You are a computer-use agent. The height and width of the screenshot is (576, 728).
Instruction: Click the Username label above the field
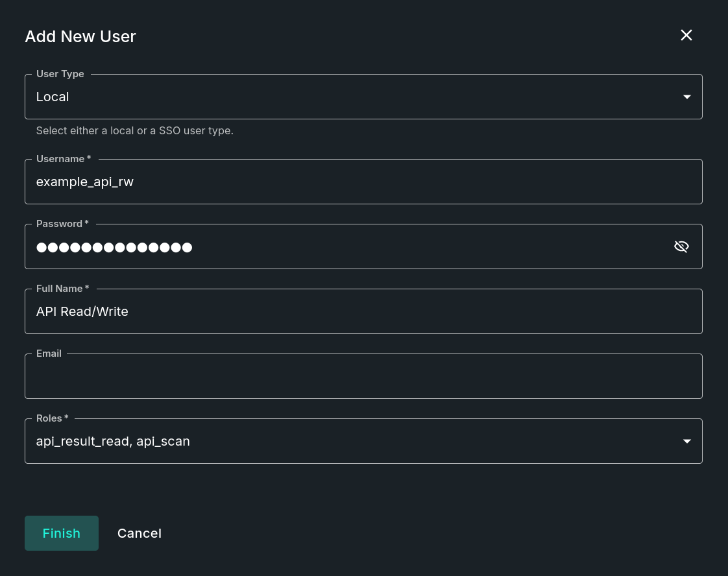[x=60, y=158]
